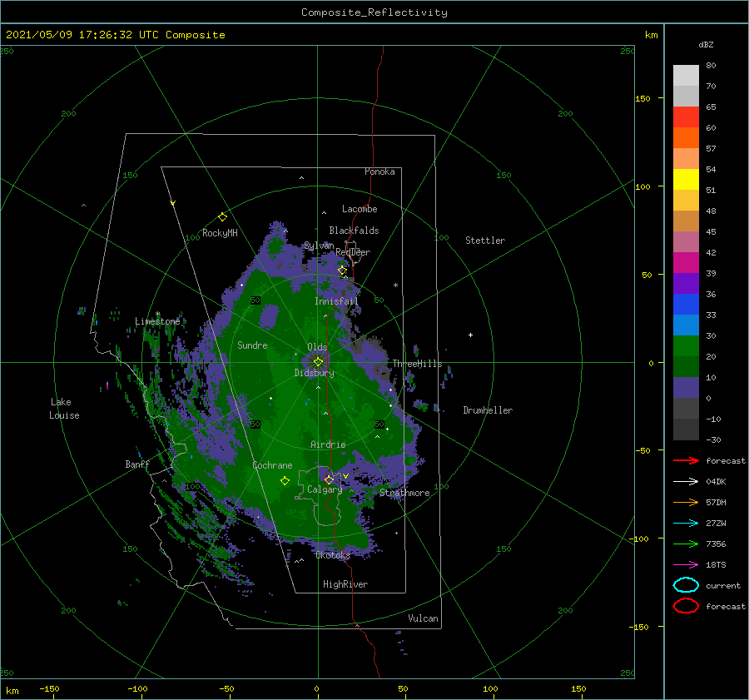Click the Blackfalds city label
Viewport: 749px width, 700px height.
354,231
